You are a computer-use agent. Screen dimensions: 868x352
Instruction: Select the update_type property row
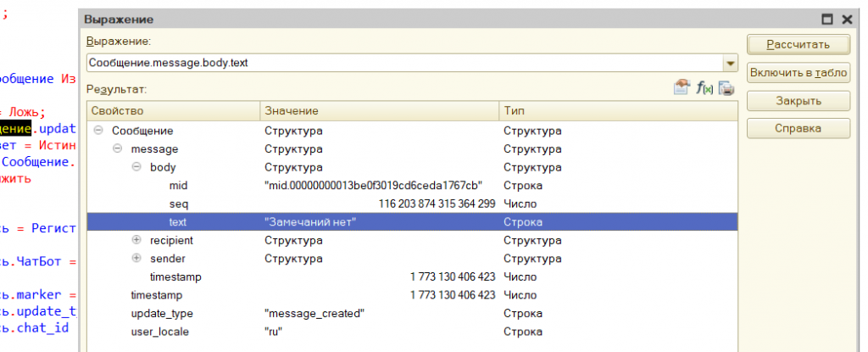tap(412, 314)
